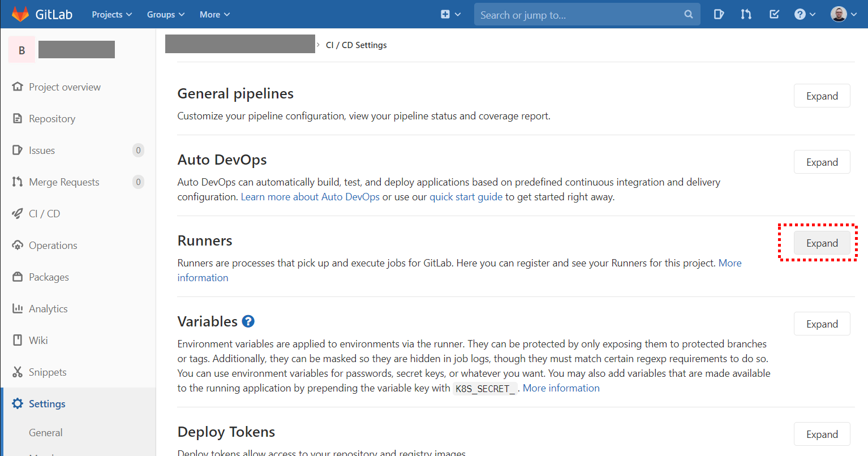Open the Projects dropdown menu
Screen dimensions: 868x456
pyautogui.click(x=112, y=14)
